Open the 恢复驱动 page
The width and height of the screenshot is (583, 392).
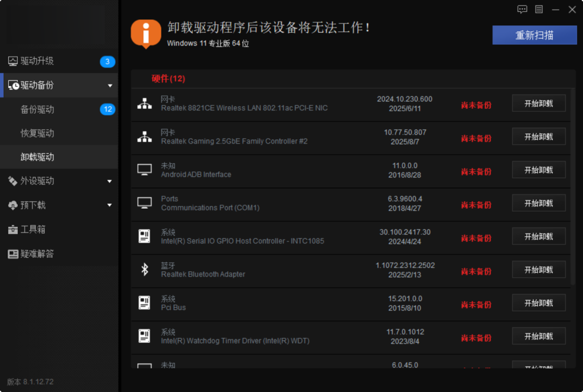tap(59, 133)
